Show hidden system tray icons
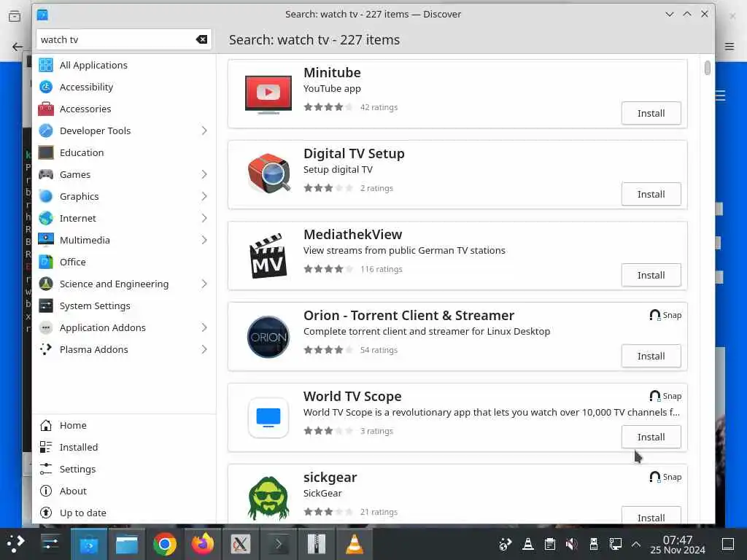The height and width of the screenshot is (560, 747). (636, 544)
